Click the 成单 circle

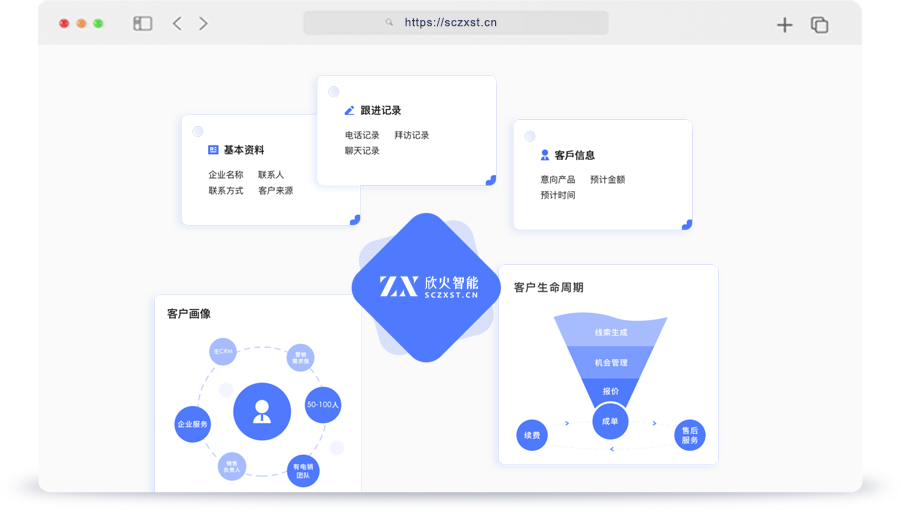[x=610, y=421]
